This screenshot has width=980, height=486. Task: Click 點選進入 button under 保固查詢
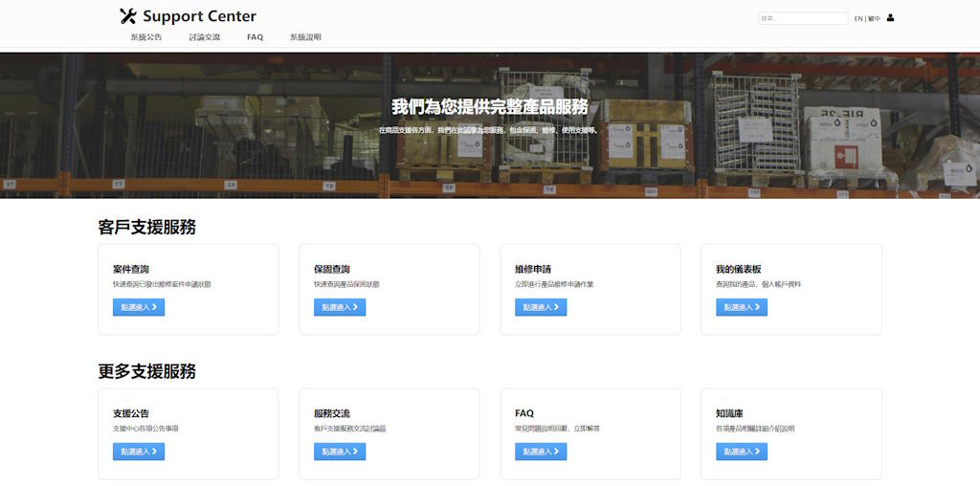[x=340, y=307]
